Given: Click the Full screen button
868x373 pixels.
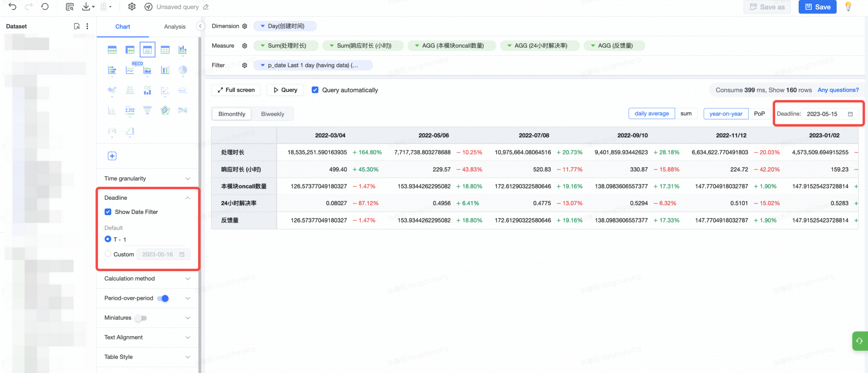Looking at the screenshot, I should [x=236, y=90].
